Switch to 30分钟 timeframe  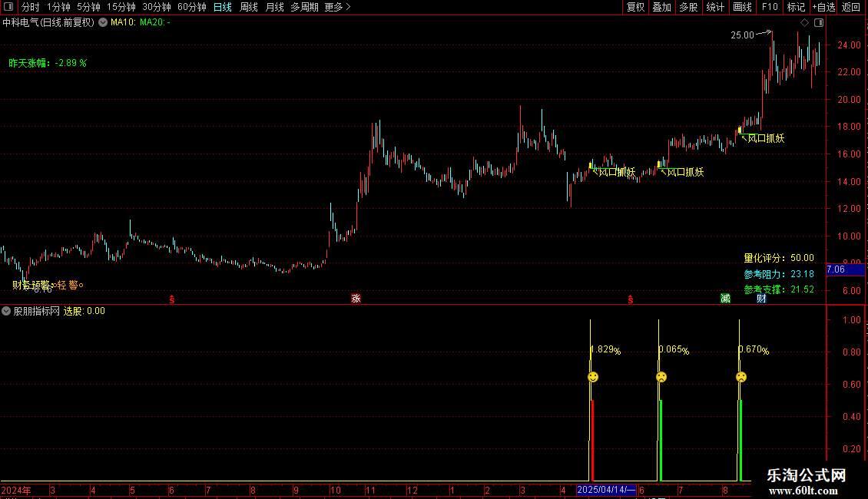click(157, 7)
